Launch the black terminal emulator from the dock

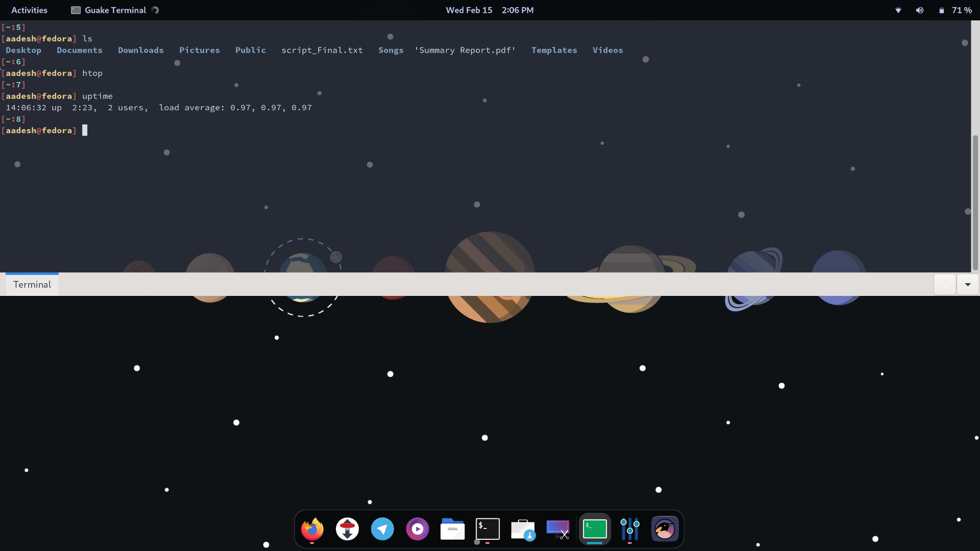(487, 529)
